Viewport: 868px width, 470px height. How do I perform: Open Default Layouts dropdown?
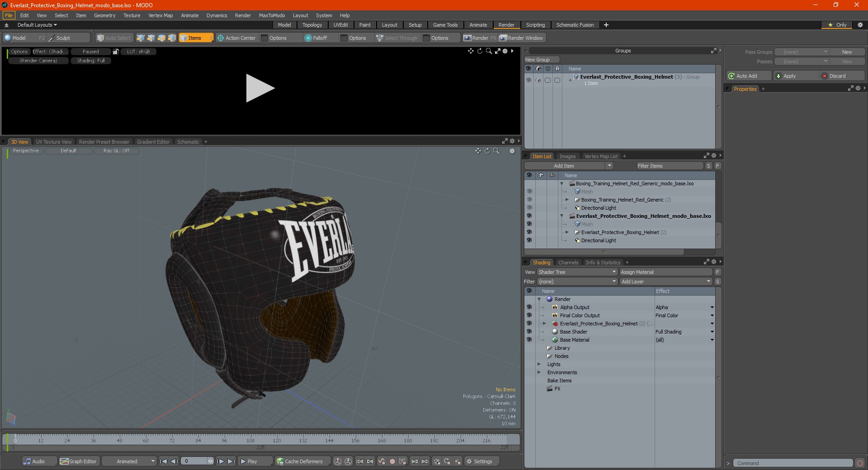[x=37, y=25]
